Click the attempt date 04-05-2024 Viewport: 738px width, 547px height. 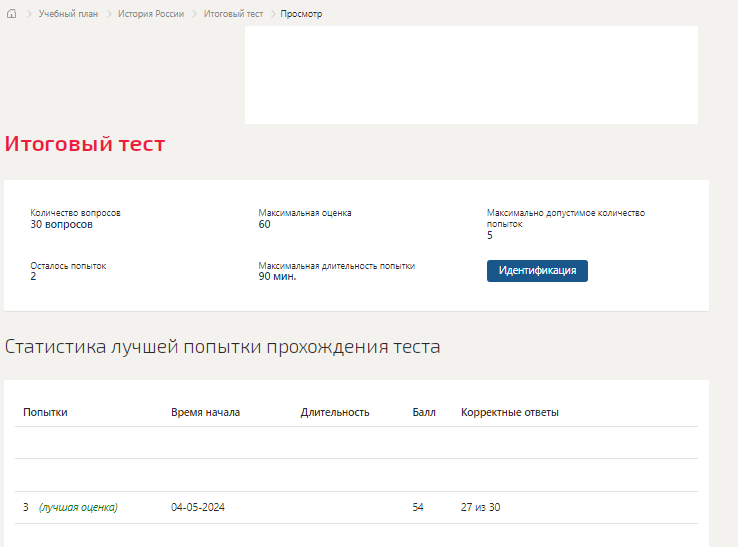(x=198, y=508)
